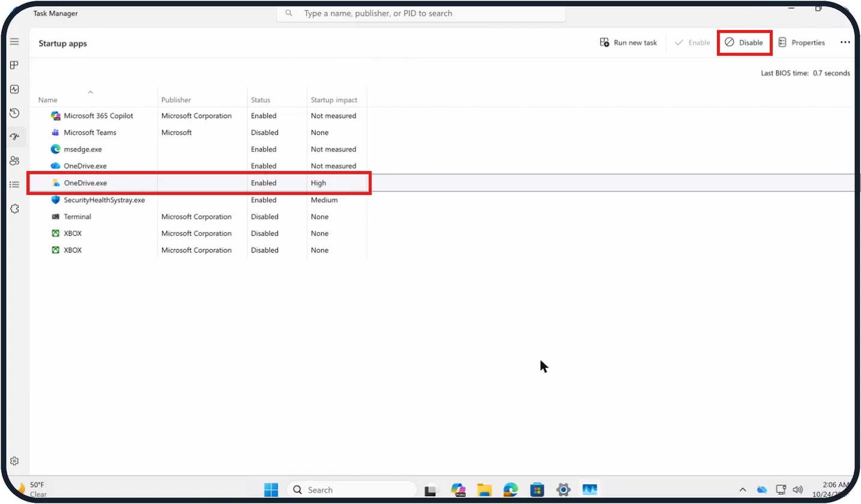Show hidden icons tray chevron

(x=743, y=490)
